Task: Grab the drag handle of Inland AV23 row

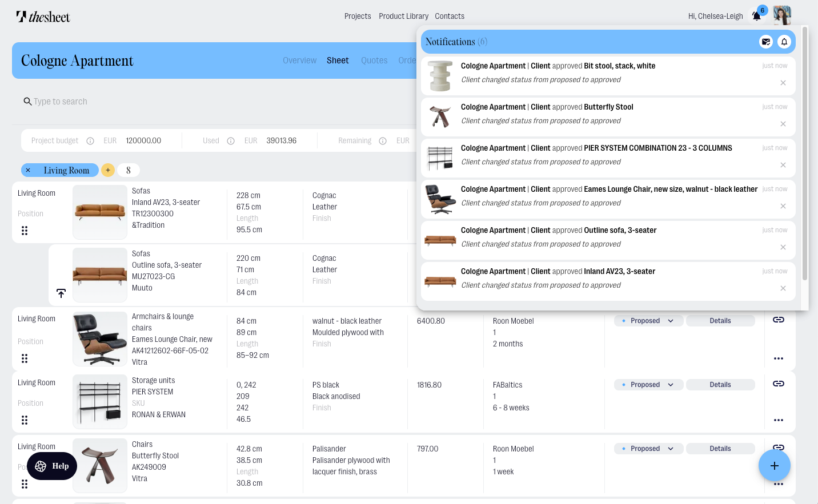Action: (x=25, y=231)
